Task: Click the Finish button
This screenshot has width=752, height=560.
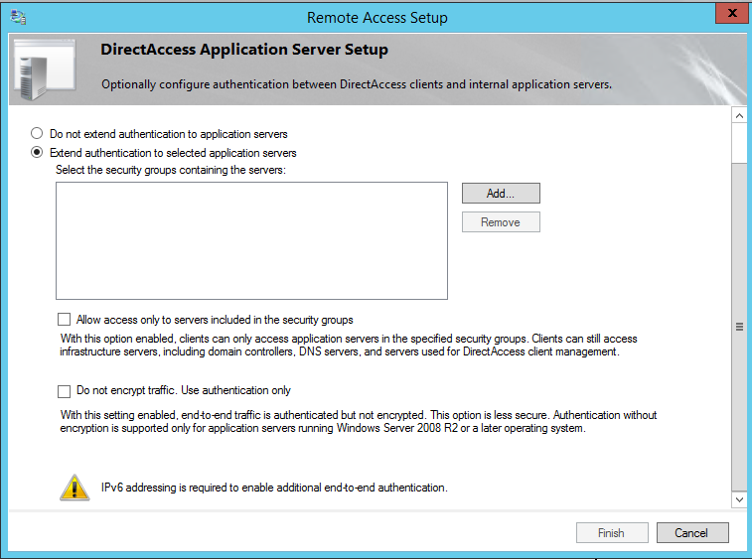Action: point(612,532)
